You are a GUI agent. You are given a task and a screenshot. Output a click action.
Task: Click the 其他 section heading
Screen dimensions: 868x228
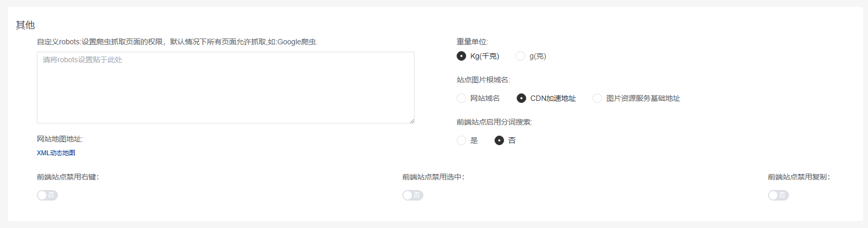[x=25, y=25]
